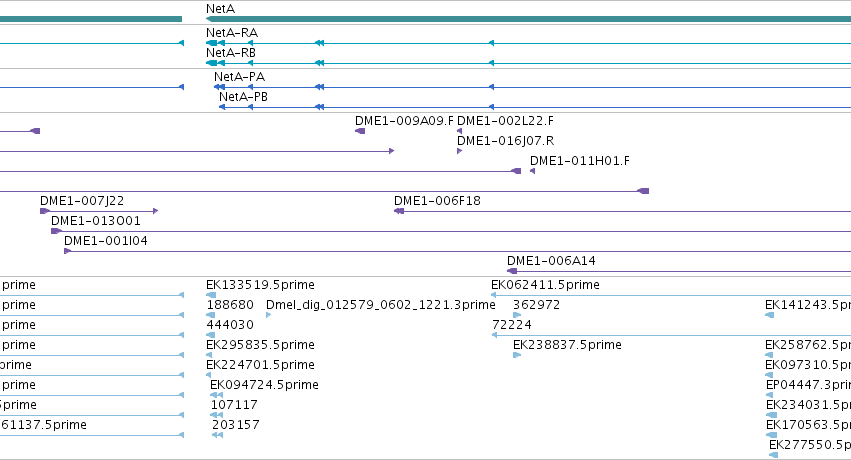Click the Dmel_dig_012579_0602_1221.3prime feature label
Screen dimensions: 851x460
pos(380,305)
